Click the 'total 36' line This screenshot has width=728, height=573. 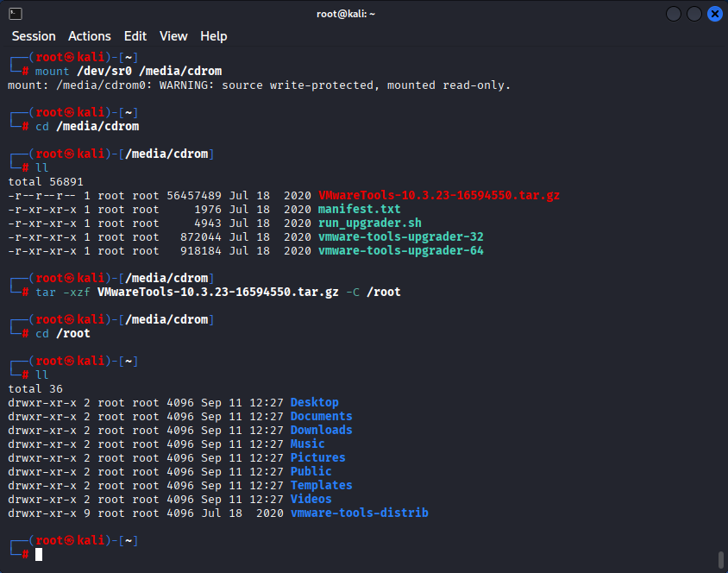click(x=35, y=389)
